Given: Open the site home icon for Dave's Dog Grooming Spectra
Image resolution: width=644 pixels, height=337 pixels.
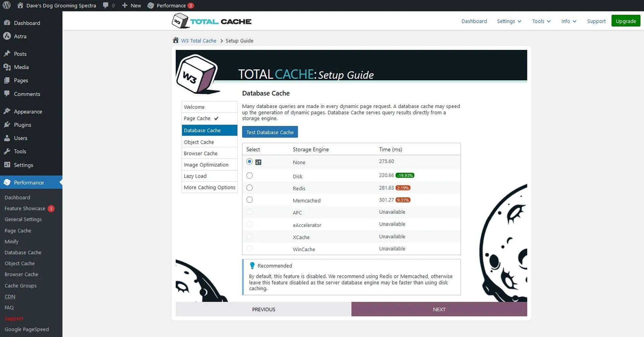Looking at the screenshot, I should click(20, 5).
